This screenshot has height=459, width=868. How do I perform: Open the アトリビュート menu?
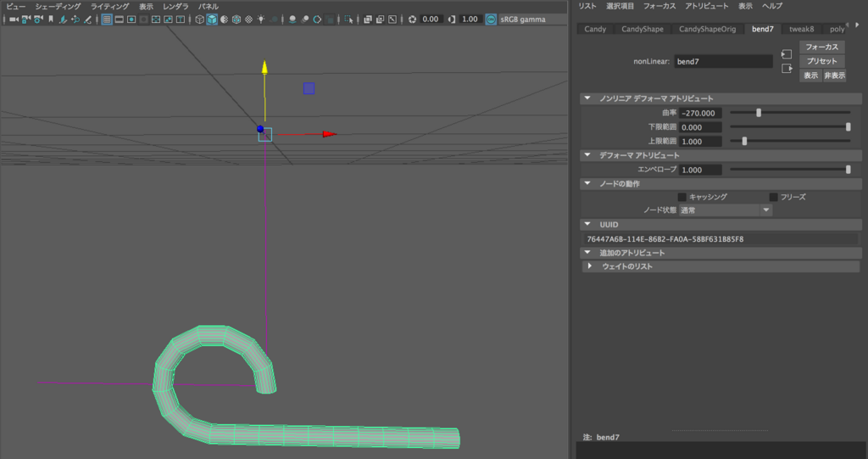coord(707,6)
